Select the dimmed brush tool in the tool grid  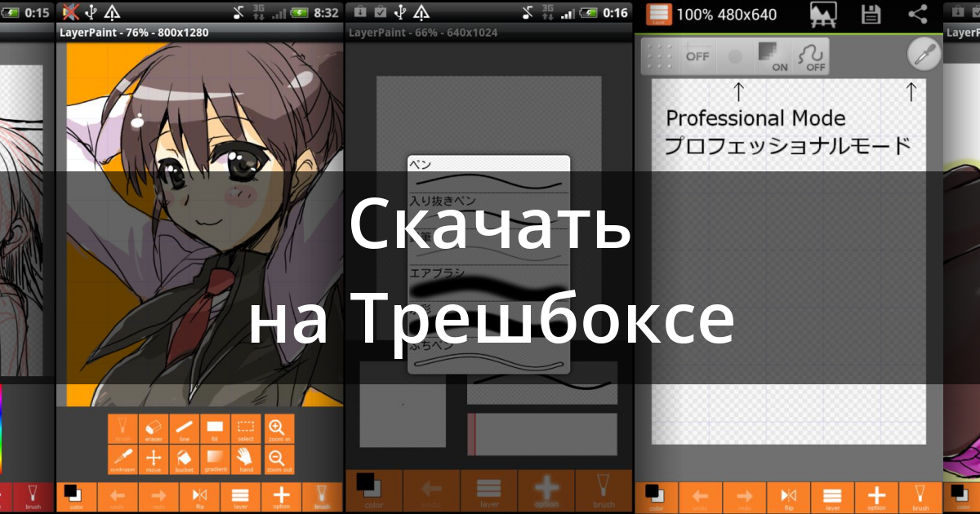[x=122, y=429]
